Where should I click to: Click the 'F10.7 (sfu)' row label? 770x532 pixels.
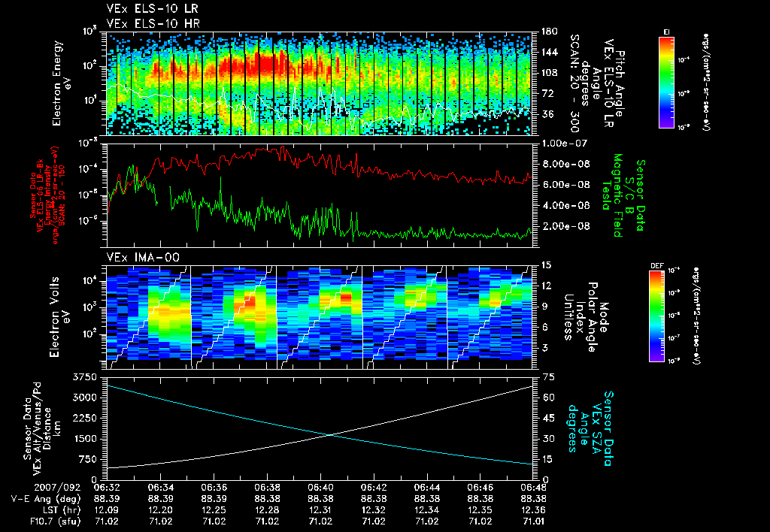click(55, 521)
